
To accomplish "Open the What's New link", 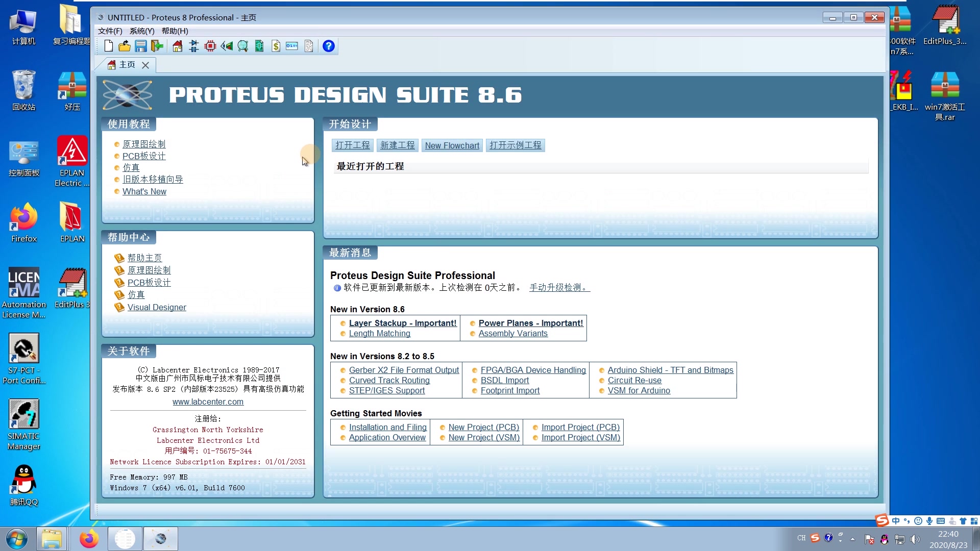I will [144, 191].
